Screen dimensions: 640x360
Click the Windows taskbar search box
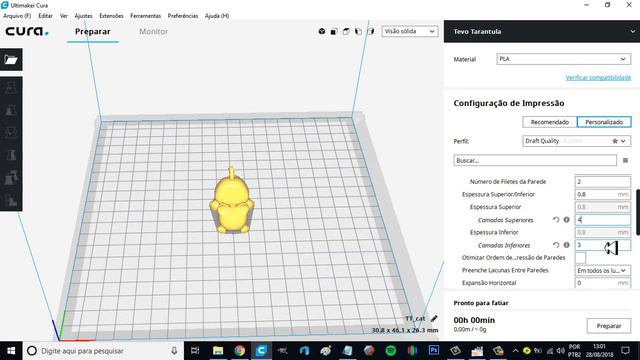point(103,351)
